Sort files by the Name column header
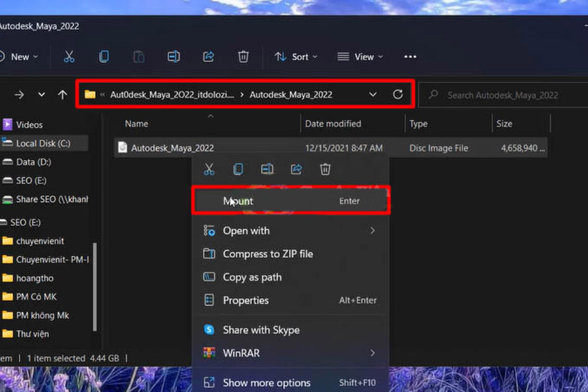 [x=137, y=123]
